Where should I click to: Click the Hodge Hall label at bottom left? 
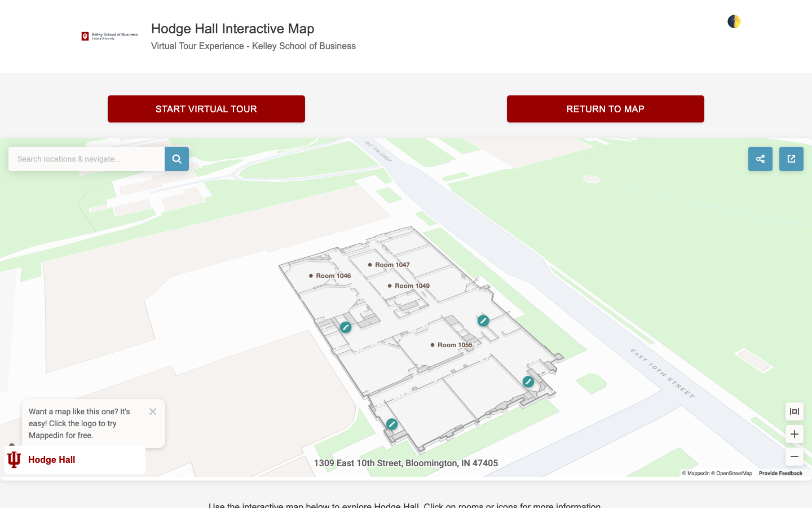click(51, 459)
